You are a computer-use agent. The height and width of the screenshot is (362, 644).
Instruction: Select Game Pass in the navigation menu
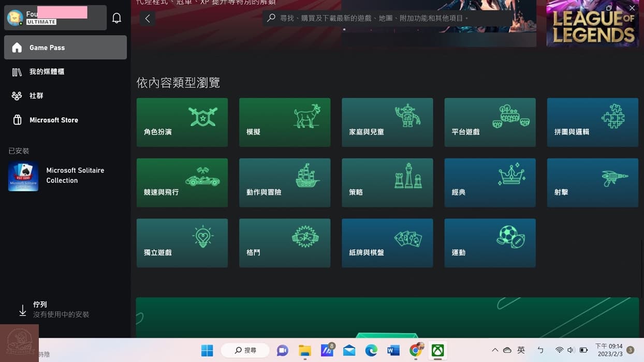[47, 47]
